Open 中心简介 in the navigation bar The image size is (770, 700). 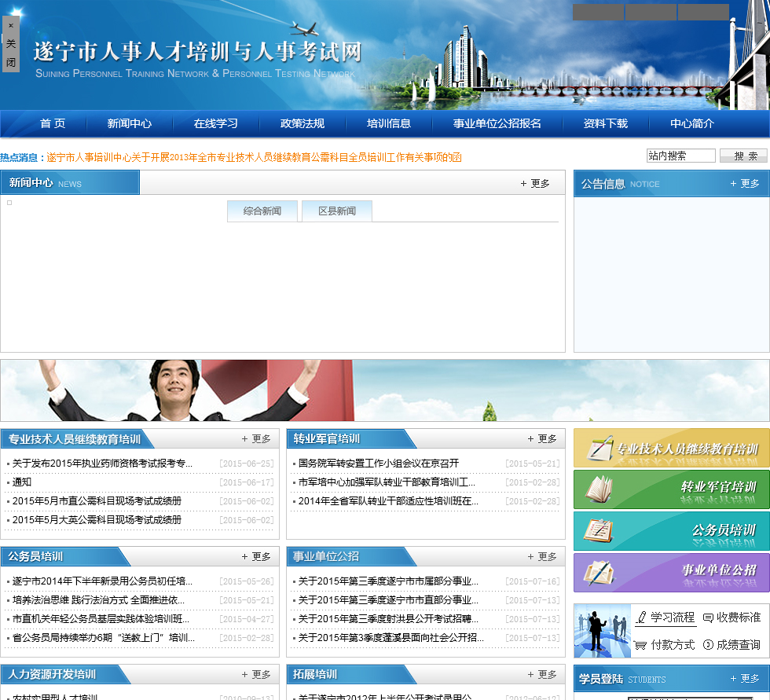(692, 123)
